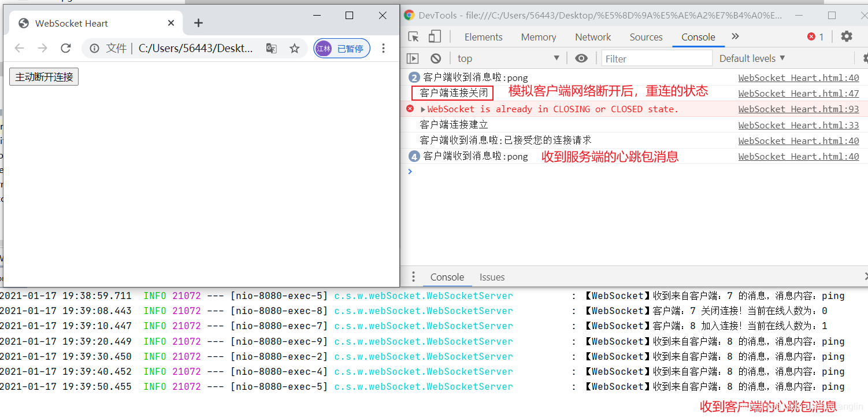Image resolution: width=868 pixels, height=417 pixels.
Task: Click the 客户端连接关闭 log message
Action: (x=454, y=93)
